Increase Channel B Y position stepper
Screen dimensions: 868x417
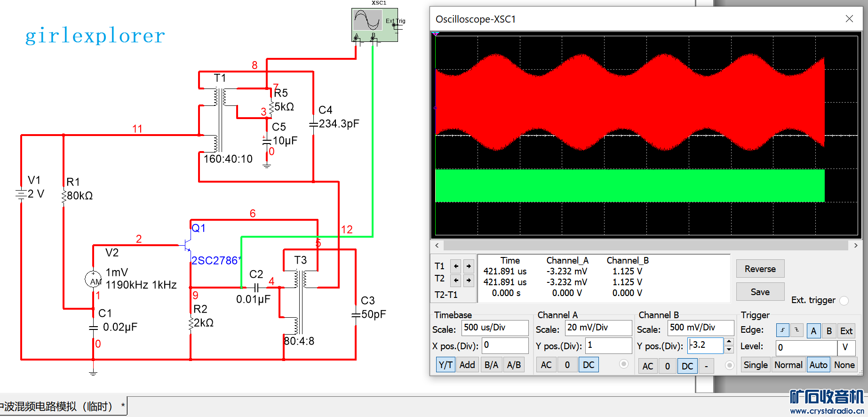point(729,342)
